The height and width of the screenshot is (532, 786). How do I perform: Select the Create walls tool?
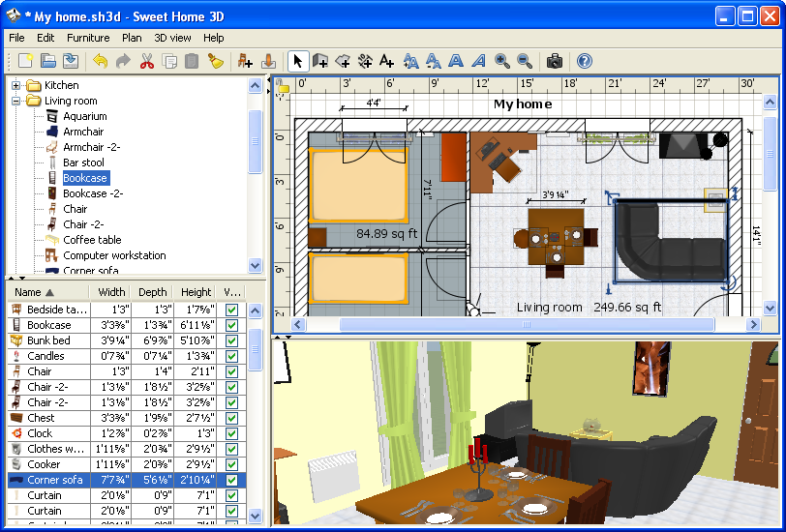tap(320, 61)
